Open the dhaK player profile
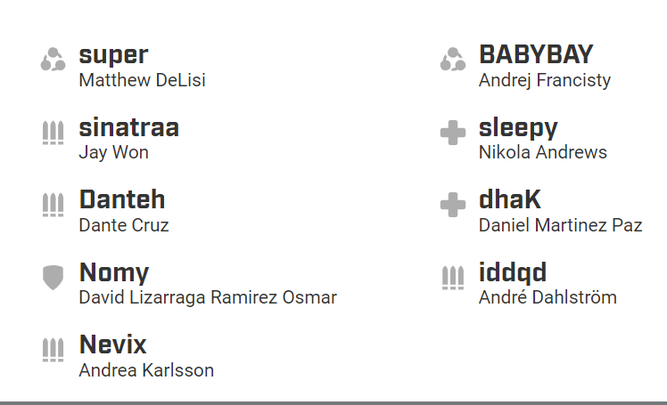This screenshot has height=405, width=667. point(510,199)
